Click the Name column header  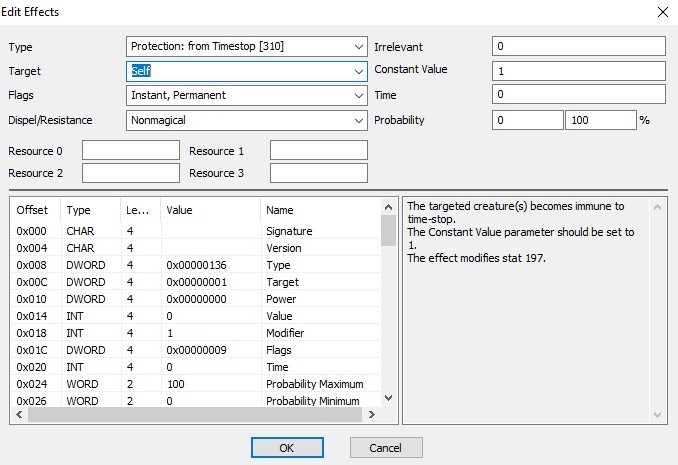(x=300, y=211)
